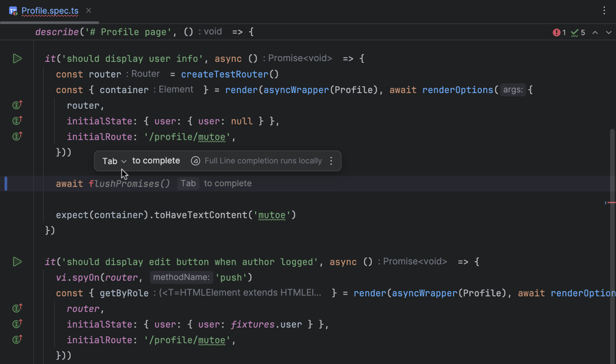This screenshot has height=364, width=616.
Task: Close the Profile.spec.ts tab
Action: coord(89,11)
